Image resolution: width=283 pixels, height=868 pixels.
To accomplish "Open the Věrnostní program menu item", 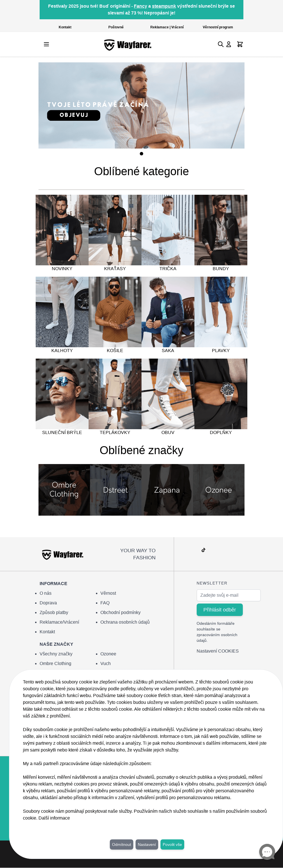I will click(x=218, y=27).
